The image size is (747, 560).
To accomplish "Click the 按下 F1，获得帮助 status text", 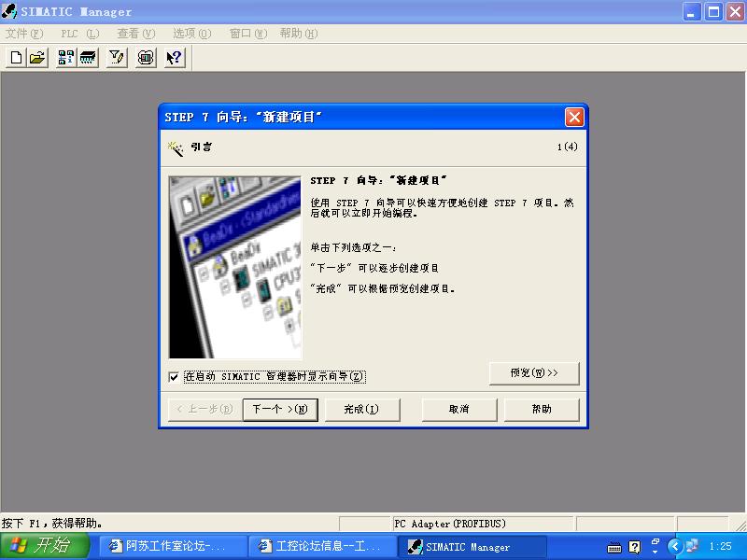I will 52,524.
